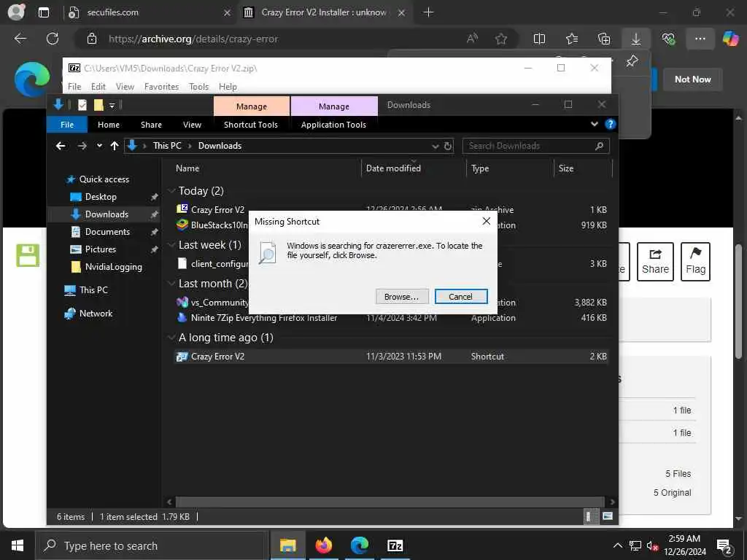Select Documents in navigation pane

[x=107, y=231]
